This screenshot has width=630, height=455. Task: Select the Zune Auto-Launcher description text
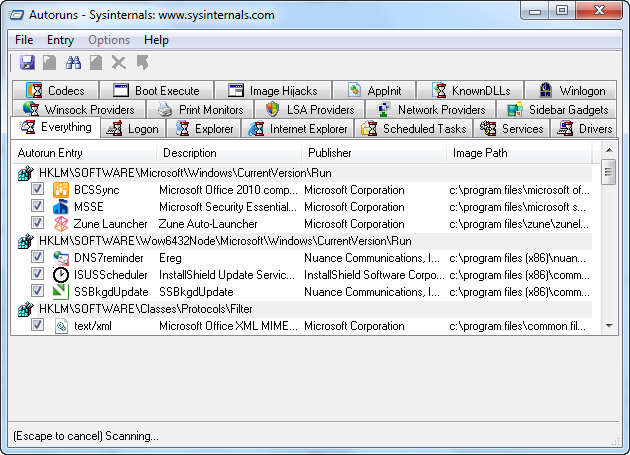tap(208, 224)
